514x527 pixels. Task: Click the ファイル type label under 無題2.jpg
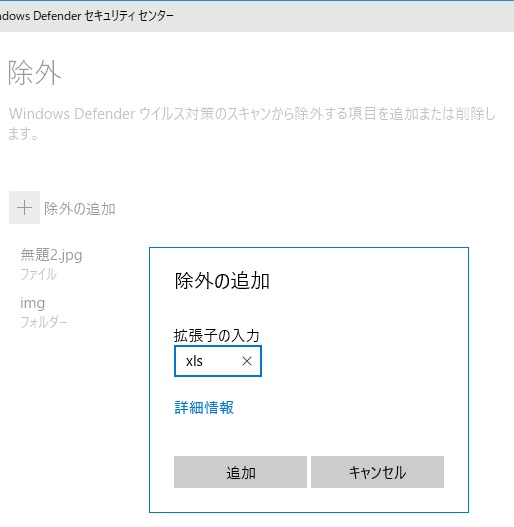coord(38,274)
